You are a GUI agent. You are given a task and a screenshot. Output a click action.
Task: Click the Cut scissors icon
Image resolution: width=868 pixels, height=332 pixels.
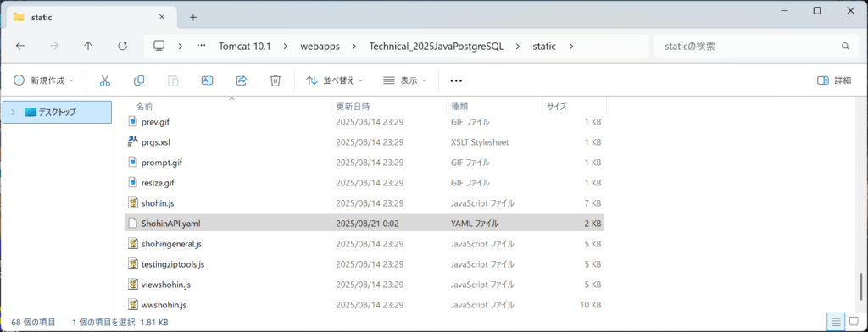pos(104,80)
